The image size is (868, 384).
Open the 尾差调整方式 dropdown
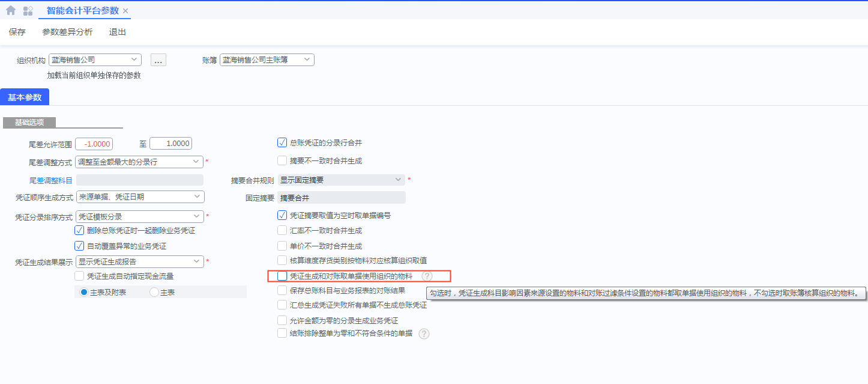coord(140,162)
